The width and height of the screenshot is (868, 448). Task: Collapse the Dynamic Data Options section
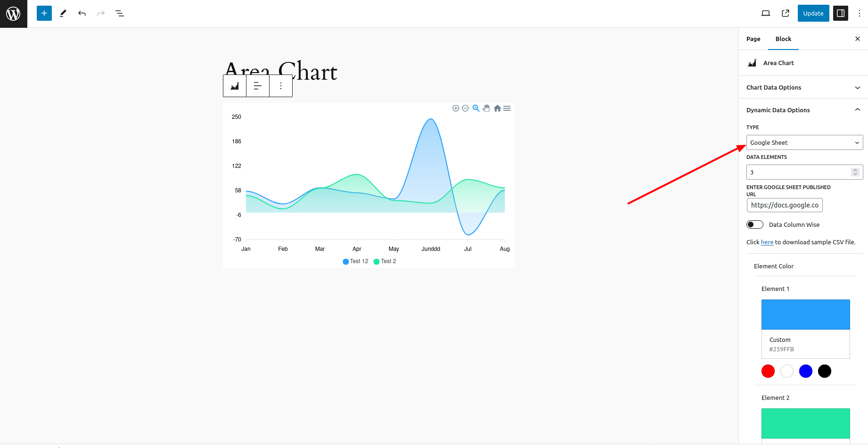(802, 109)
